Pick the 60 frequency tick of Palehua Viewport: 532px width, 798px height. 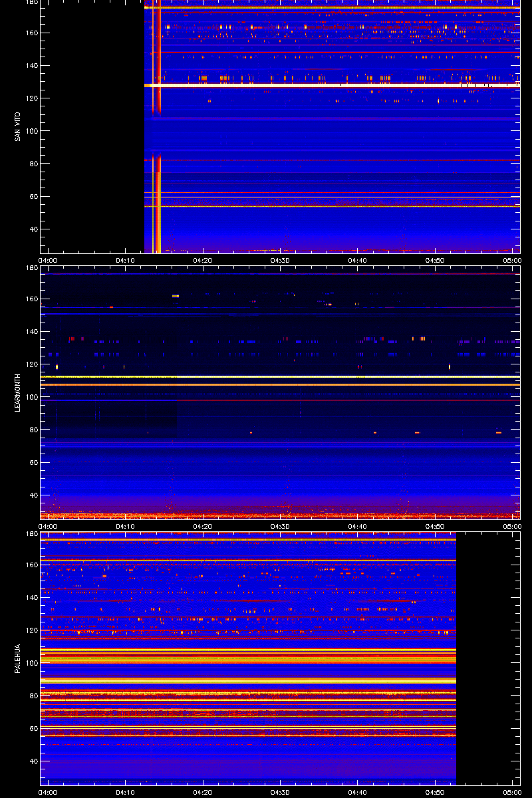(33, 729)
